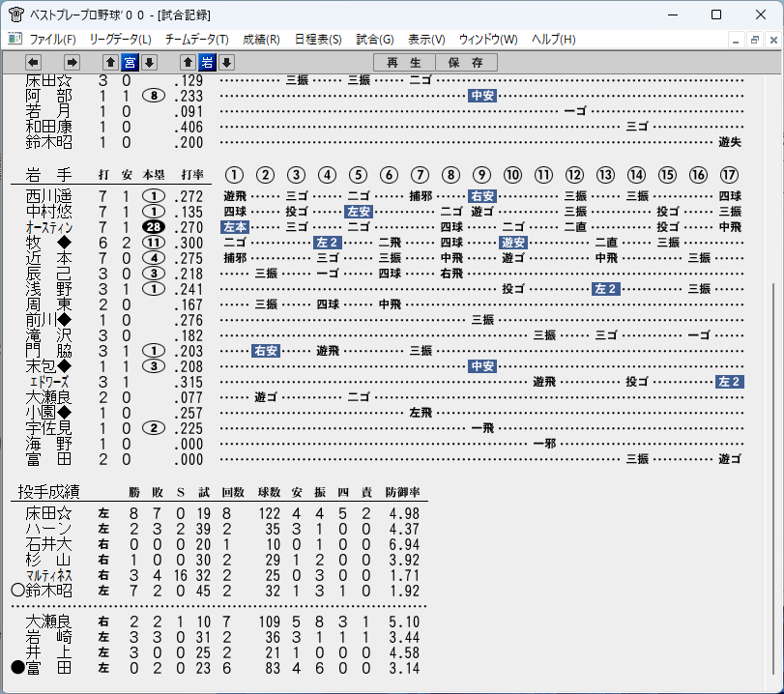Click the 保存 save button

click(x=466, y=63)
